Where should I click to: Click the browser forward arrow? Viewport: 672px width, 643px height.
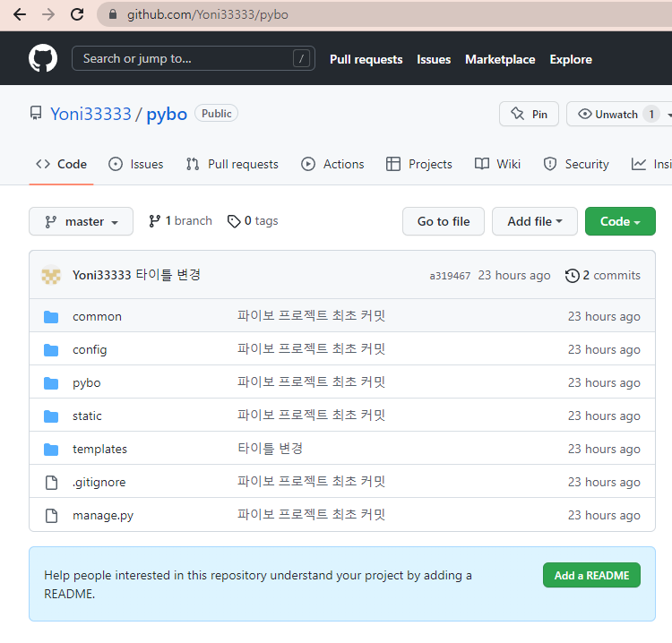coord(48,14)
